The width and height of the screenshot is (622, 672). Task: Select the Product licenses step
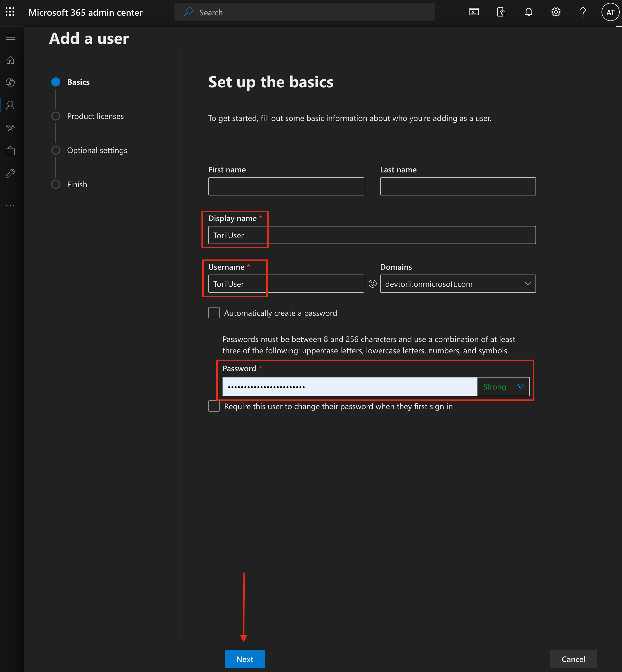coord(88,116)
